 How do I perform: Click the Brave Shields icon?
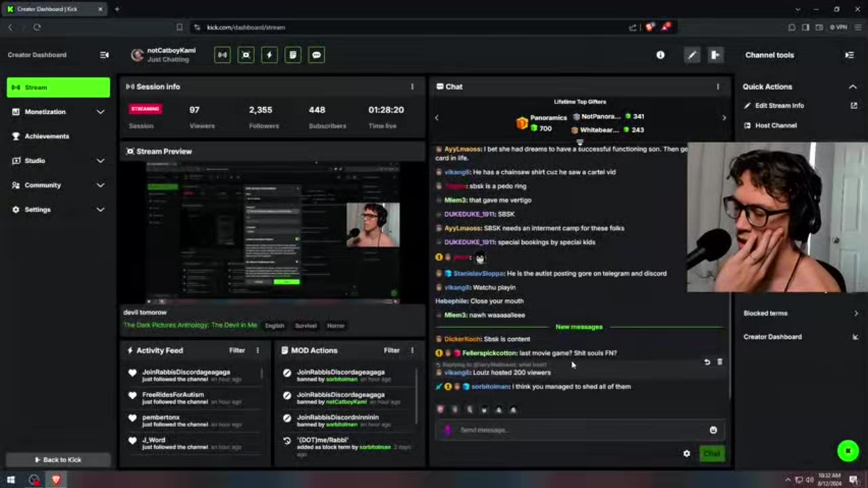tap(650, 27)
